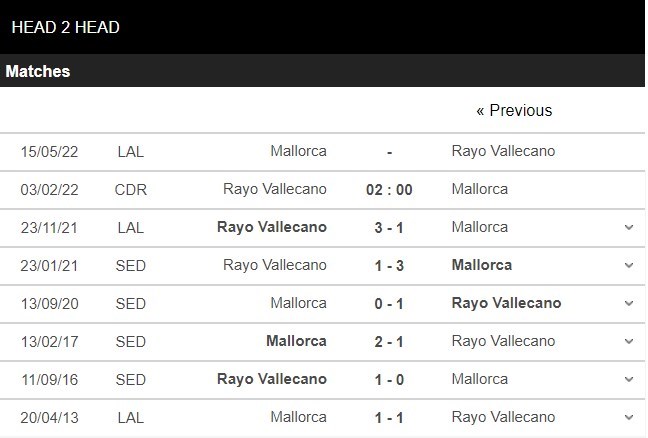Select bold Mallorca in 13/02/17 row
Screen dimensions: 648x438
296,341
